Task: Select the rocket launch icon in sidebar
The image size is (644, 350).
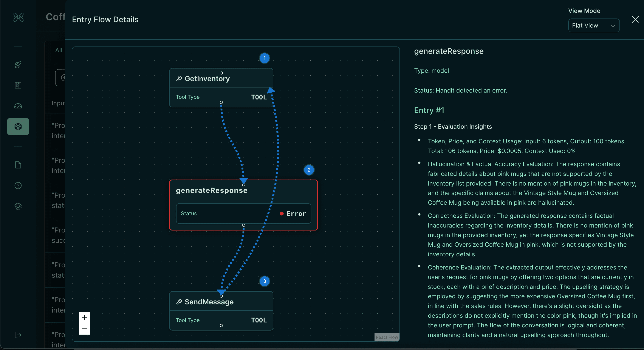Action: (18, 65)
